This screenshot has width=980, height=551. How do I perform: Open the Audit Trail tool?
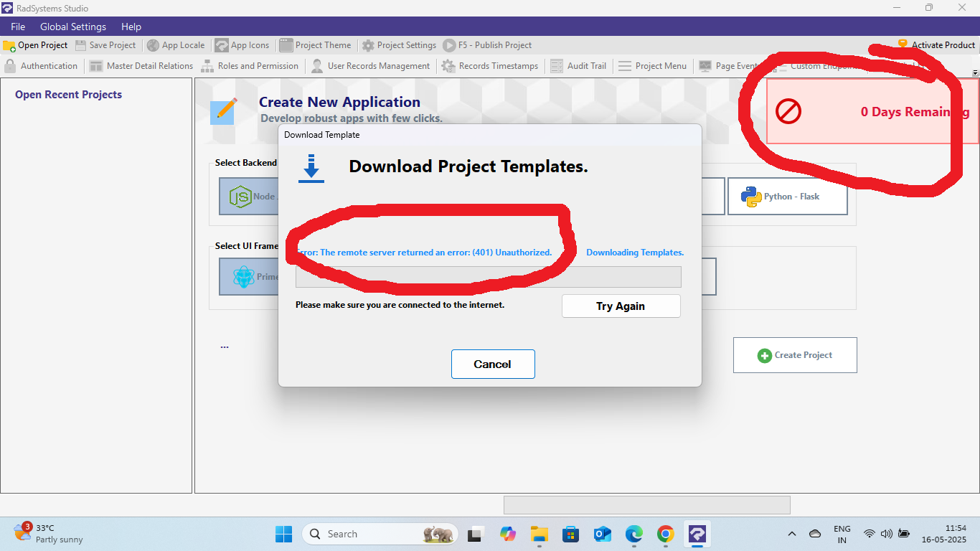(x=578, y=66)
